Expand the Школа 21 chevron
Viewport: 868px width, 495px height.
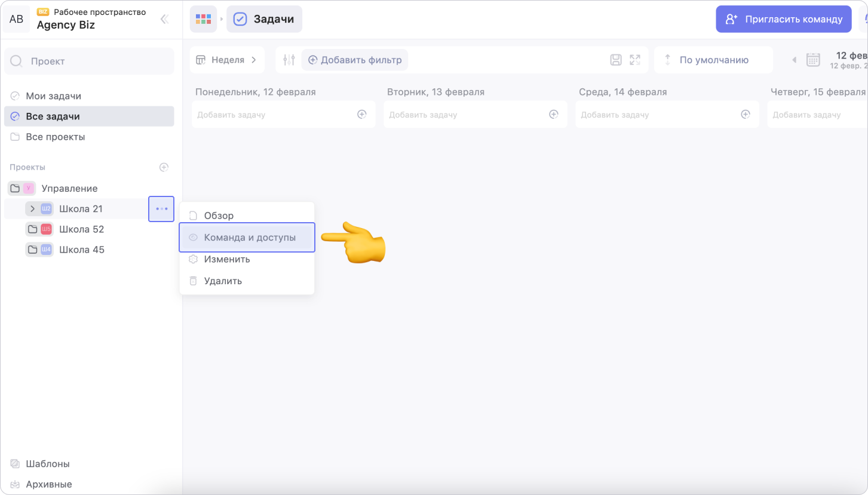[x=32, y=209]
